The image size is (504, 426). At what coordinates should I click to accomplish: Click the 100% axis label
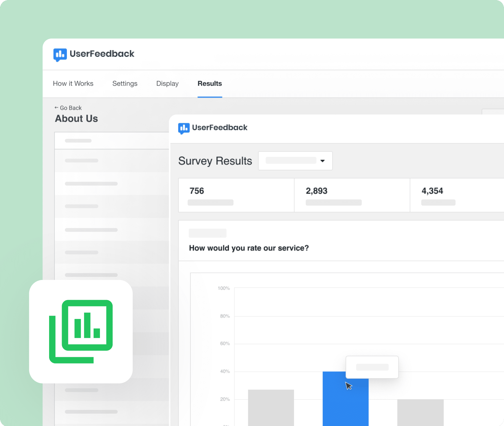[224, 288]
